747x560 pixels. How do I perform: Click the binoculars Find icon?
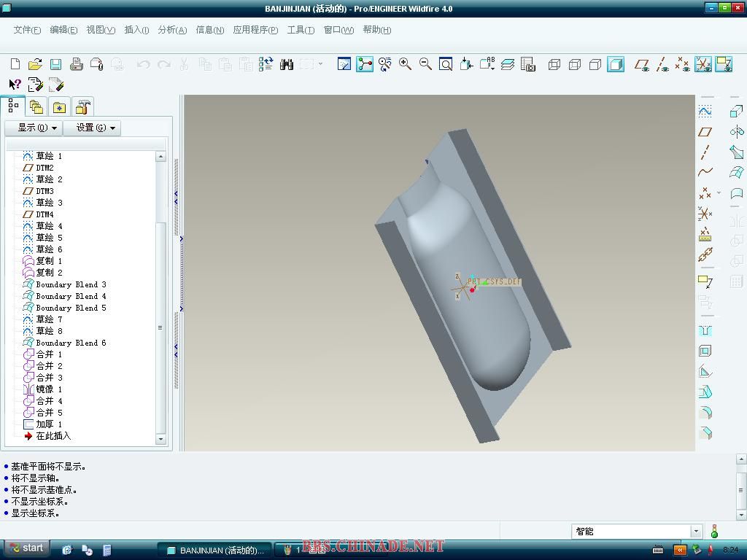287,65
